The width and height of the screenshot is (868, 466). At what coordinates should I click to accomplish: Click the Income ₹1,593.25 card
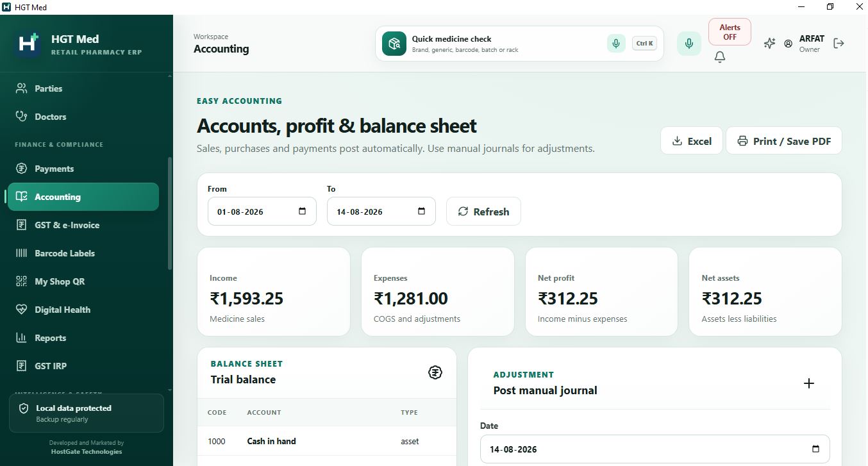[x=274, y=292]
